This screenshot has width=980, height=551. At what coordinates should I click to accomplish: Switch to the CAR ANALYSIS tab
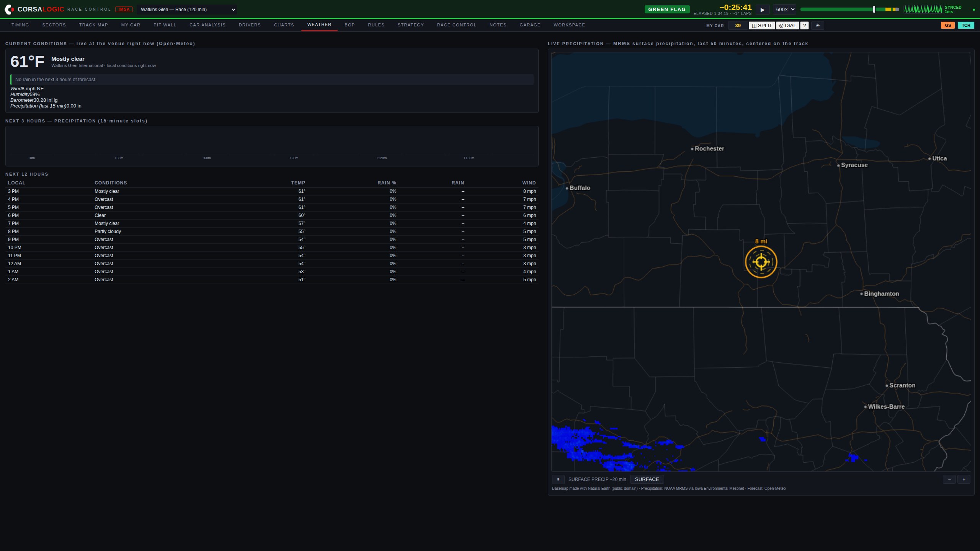click(207, 25)
